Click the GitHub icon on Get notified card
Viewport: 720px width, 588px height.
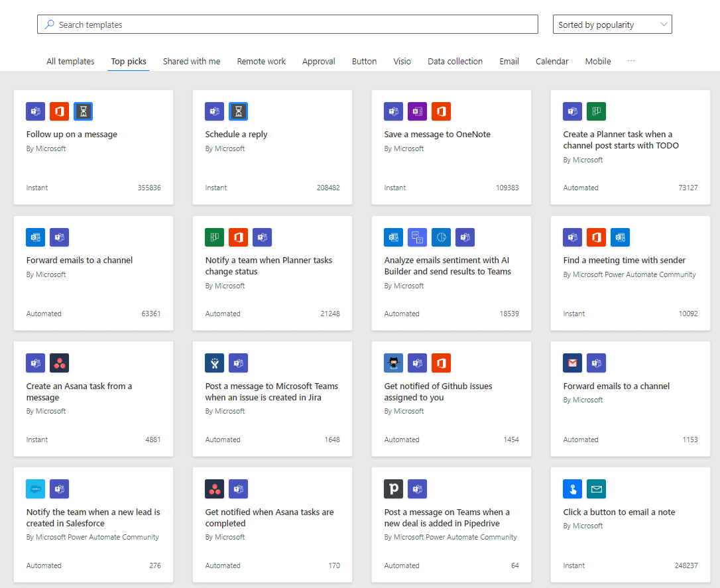394,363
